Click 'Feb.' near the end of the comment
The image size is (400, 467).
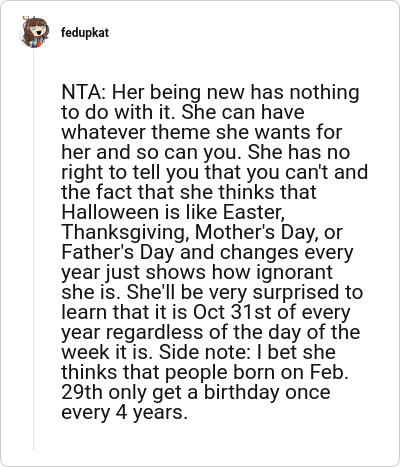point(329,372)
